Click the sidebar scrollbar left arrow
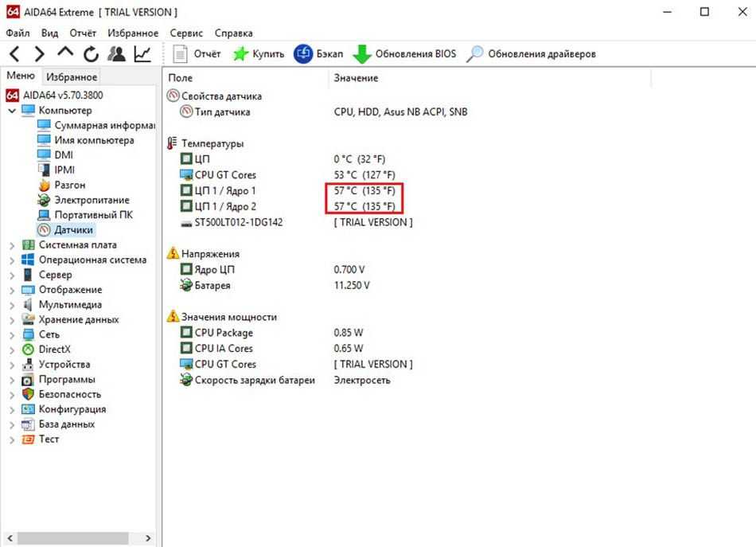 point(10,537)
